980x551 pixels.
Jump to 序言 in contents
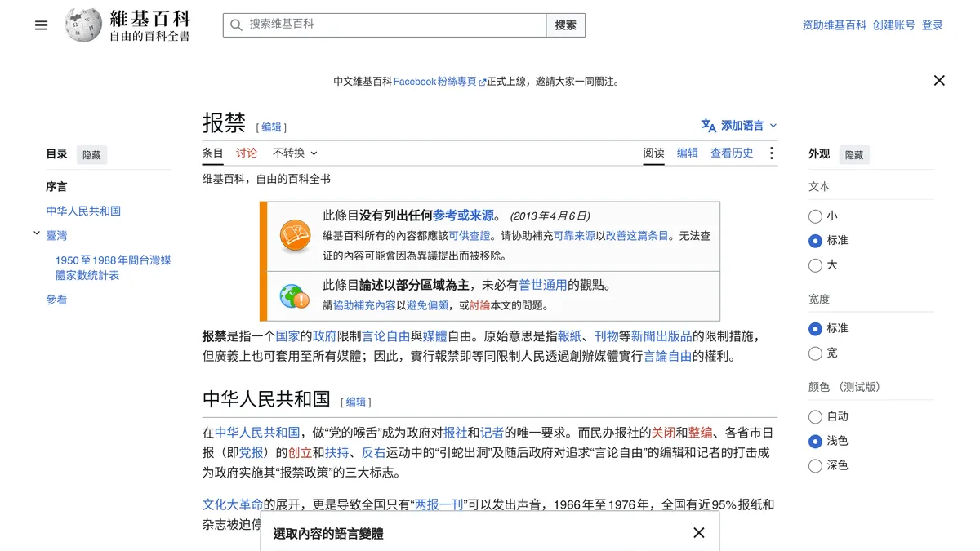point(56,187)
